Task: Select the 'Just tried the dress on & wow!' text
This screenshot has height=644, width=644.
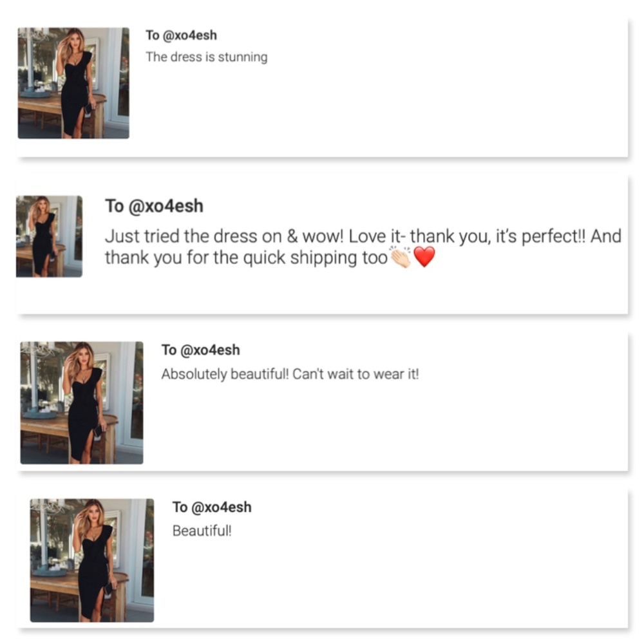Action: coord(224,236)
